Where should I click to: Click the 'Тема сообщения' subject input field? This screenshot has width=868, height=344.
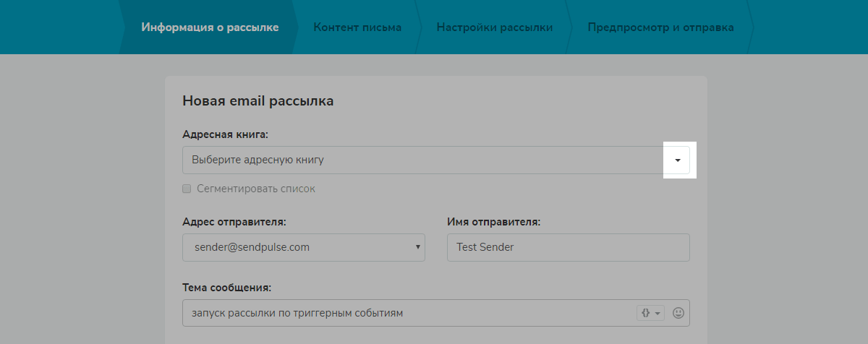point(436,313)
